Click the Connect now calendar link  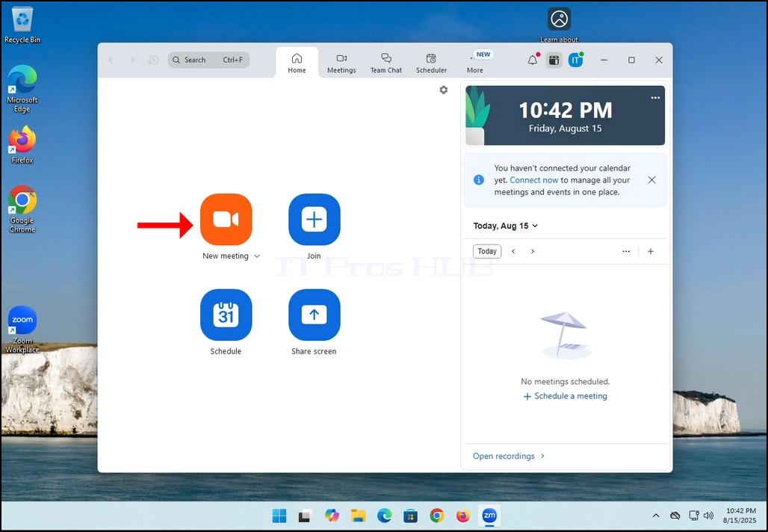click(534, 180)
